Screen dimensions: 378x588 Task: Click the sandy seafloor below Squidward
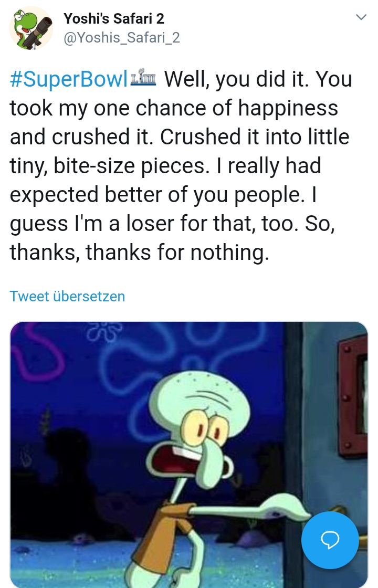[x=94, y=562]
